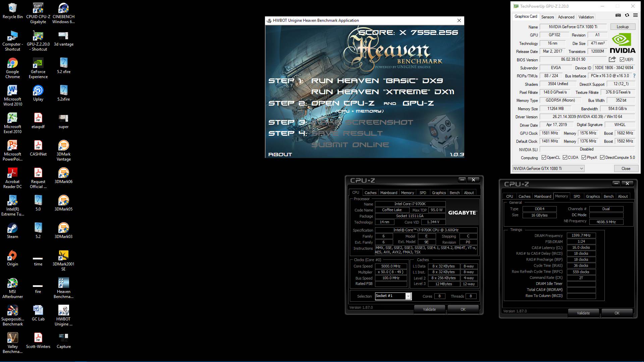
Task: Launch 3DMark05 desktop shortcut
Action: click(x=63, y=203)
